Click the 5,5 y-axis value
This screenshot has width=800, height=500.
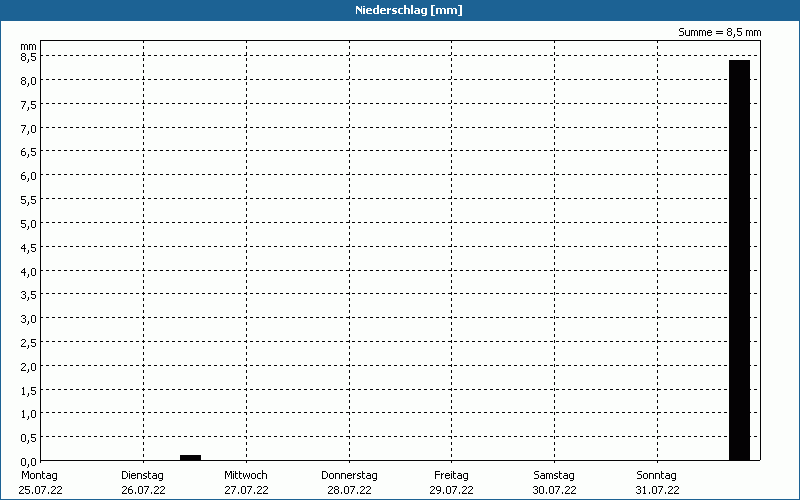(29, 200)
